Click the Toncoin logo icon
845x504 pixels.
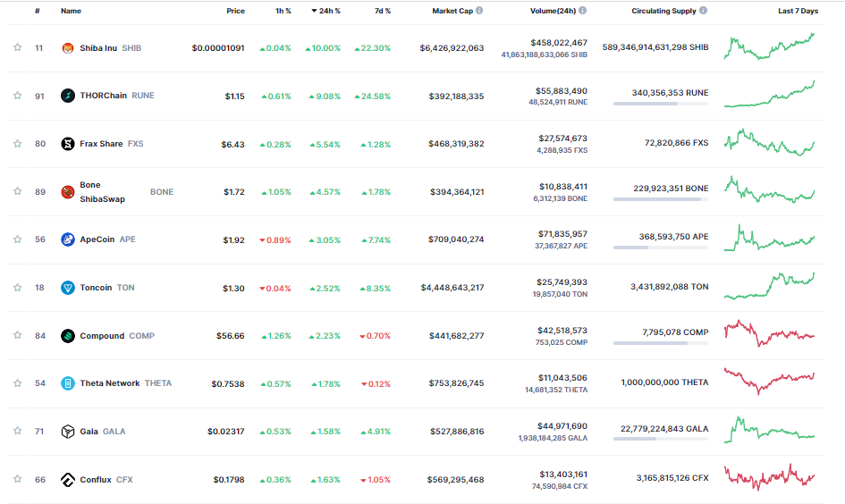68,288
